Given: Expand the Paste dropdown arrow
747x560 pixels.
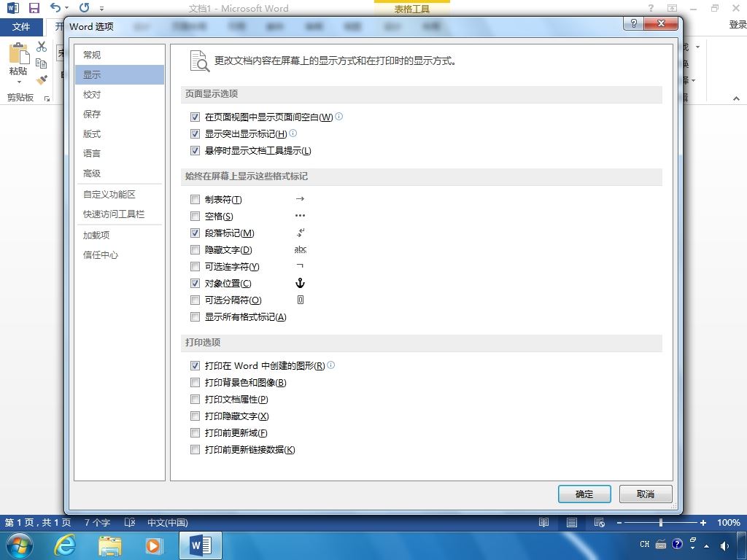Looking at the screenshot, I should [18, 82].
